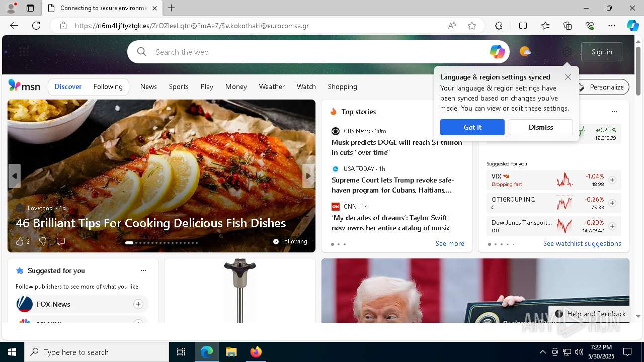This screenshot has height=362, width=644.
Task: Follow FOX News publisher
Action: click(x=138, y=304)
